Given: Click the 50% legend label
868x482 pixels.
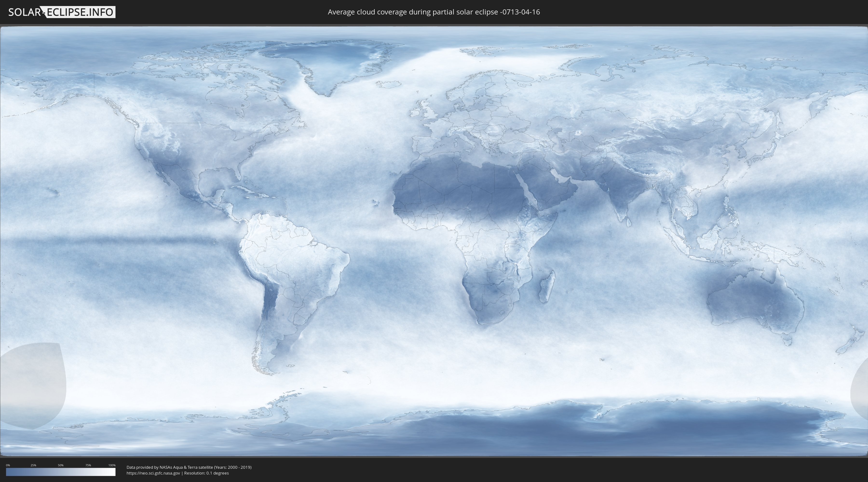Looking at the screenshot, I should [x=61, y=465].
